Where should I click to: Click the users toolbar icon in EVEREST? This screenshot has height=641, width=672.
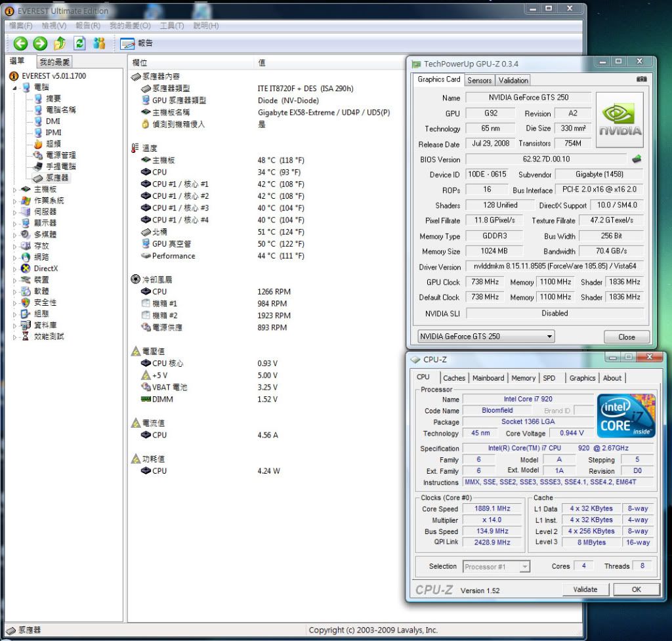click(99, 43)
